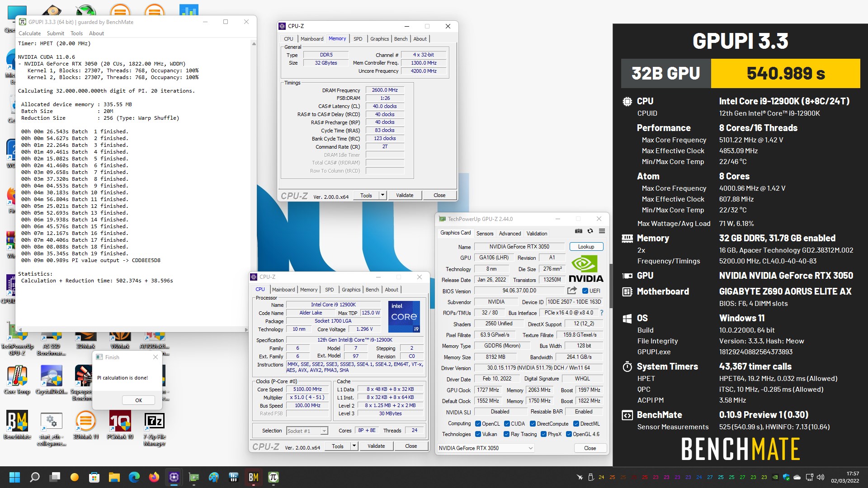This screenshot has height=488, width=868.
Task: Click GPU Name field NVIDIA GeForce RTX 3050
Action: coord(519,247)
